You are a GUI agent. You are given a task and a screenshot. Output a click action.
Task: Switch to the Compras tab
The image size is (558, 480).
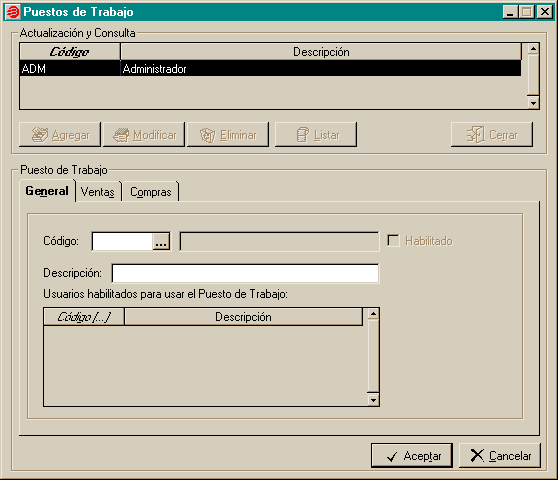click(x=151, y=192)
